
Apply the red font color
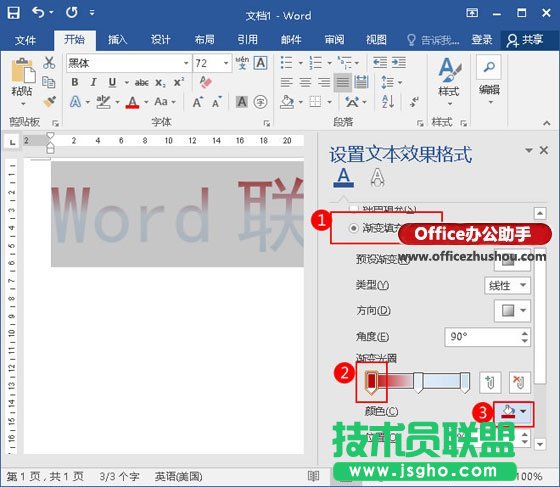pyautogui.click(x=132, y=102)
